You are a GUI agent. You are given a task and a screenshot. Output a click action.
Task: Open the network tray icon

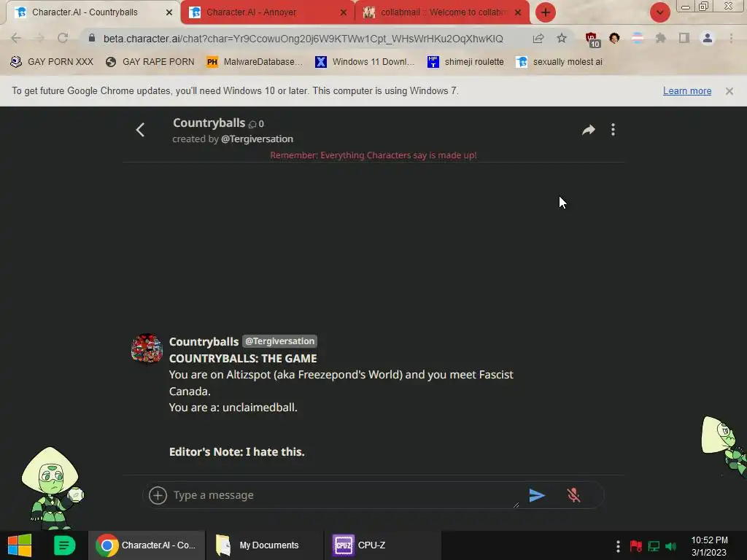coord(654,545)
